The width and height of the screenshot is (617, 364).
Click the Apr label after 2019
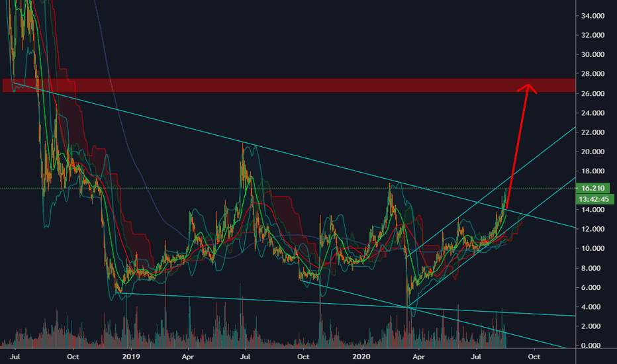(x=188, y=357)
